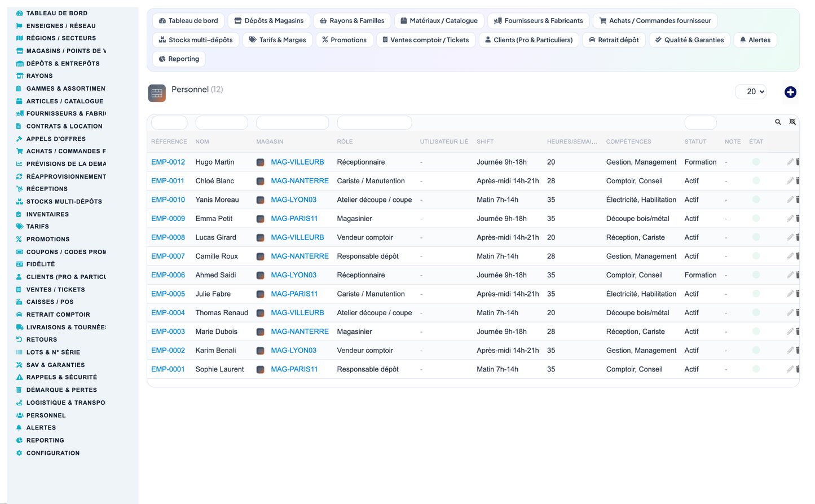Screen dimensions: 815x504
Task: Click the search magnifier icon in filter row
Action: (x=778, y=122)
